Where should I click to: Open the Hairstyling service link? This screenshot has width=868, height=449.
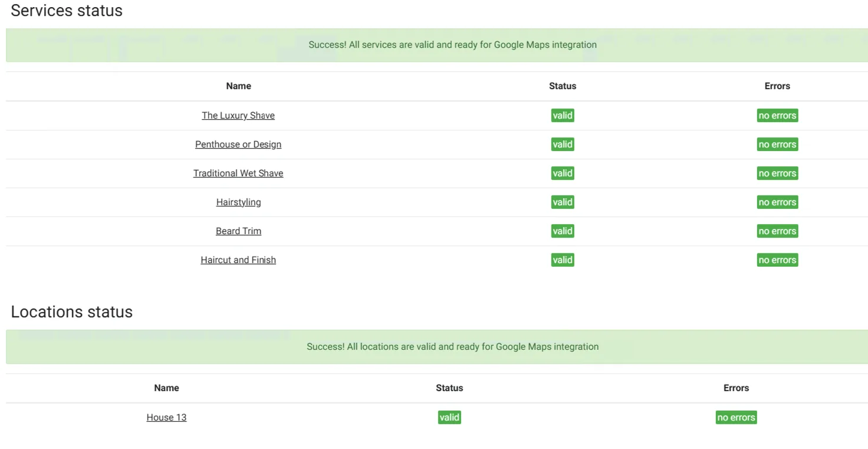[x=238, y=202]
